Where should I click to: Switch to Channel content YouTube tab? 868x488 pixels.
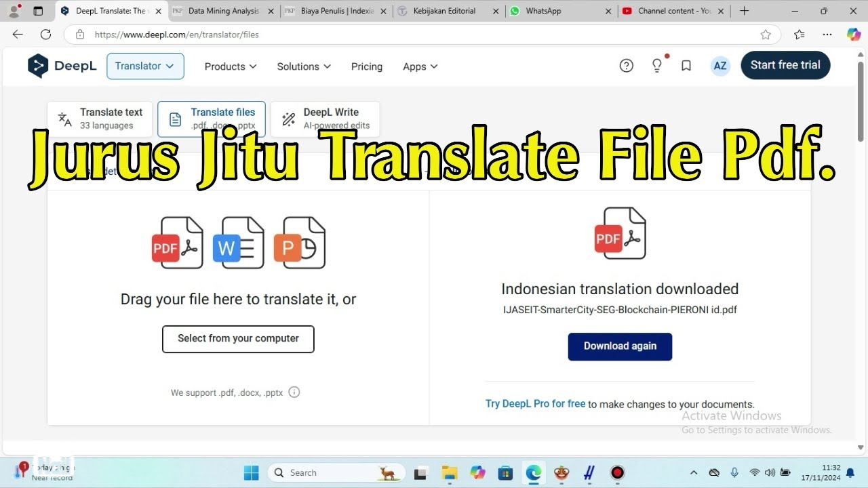pos(674,11)
